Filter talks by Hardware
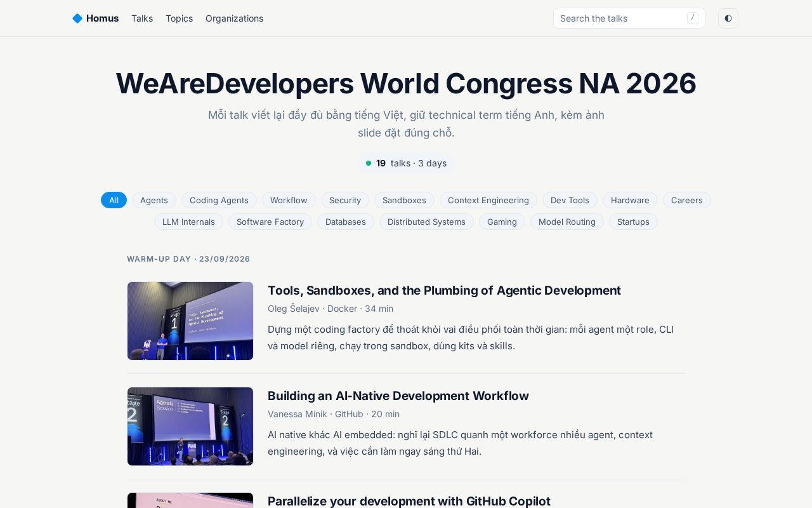Image resolution: width=812 pixels, height=508 pixels. coord(630,200)
